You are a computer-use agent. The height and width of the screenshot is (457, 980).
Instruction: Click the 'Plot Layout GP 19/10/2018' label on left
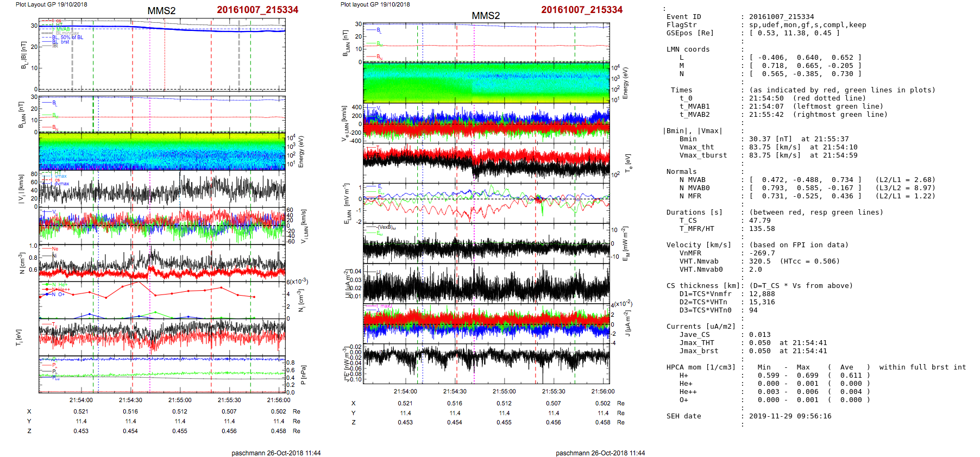pyautogui.click(x=51, y=4)
